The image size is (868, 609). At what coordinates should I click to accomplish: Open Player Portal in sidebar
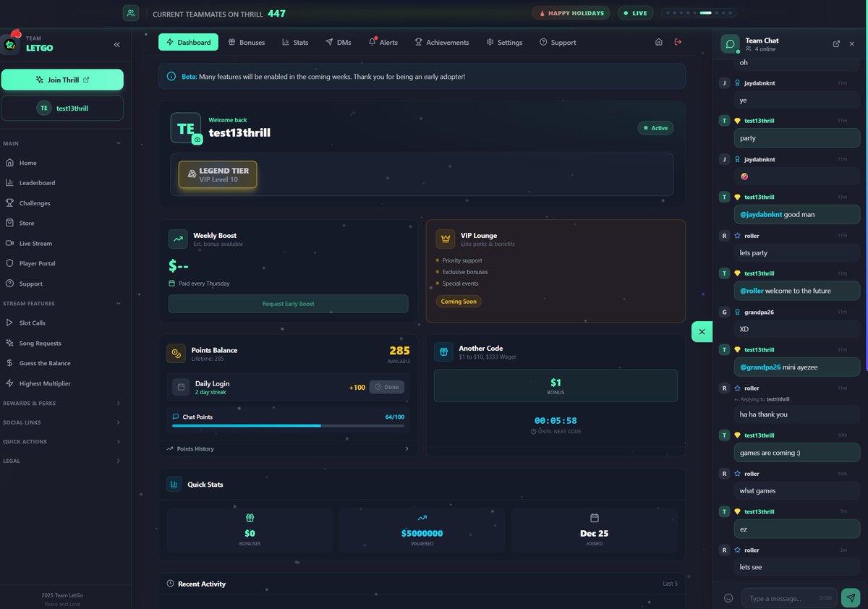(x=65, y=263)
